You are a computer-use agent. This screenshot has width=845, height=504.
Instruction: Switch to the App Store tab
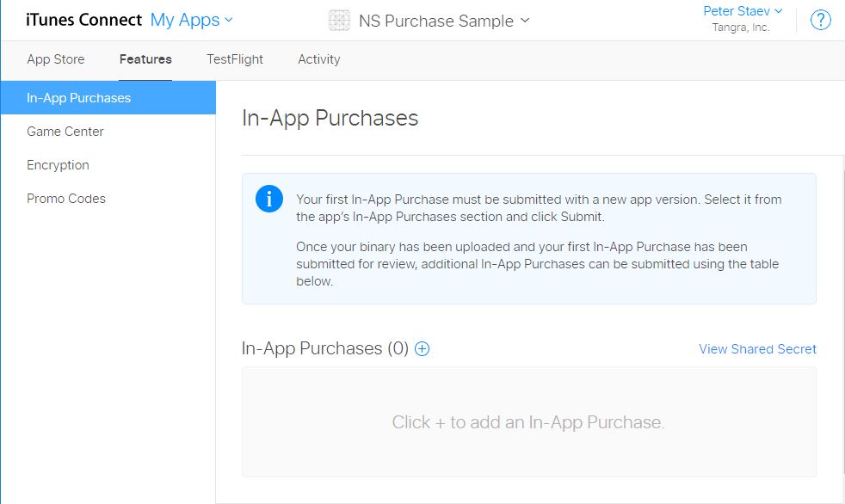(x=56, y=59)
